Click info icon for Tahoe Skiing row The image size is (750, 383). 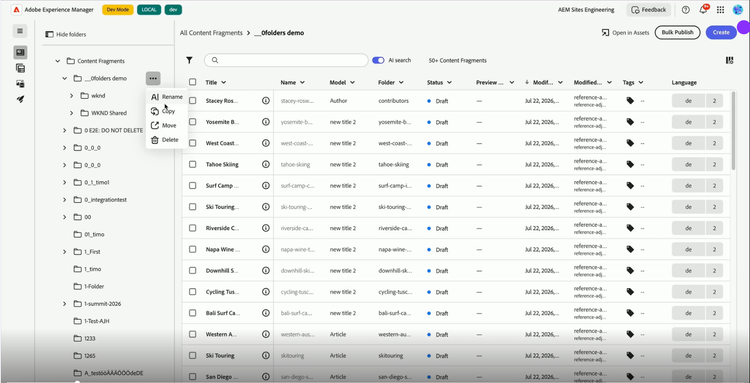tap(266, 164)
